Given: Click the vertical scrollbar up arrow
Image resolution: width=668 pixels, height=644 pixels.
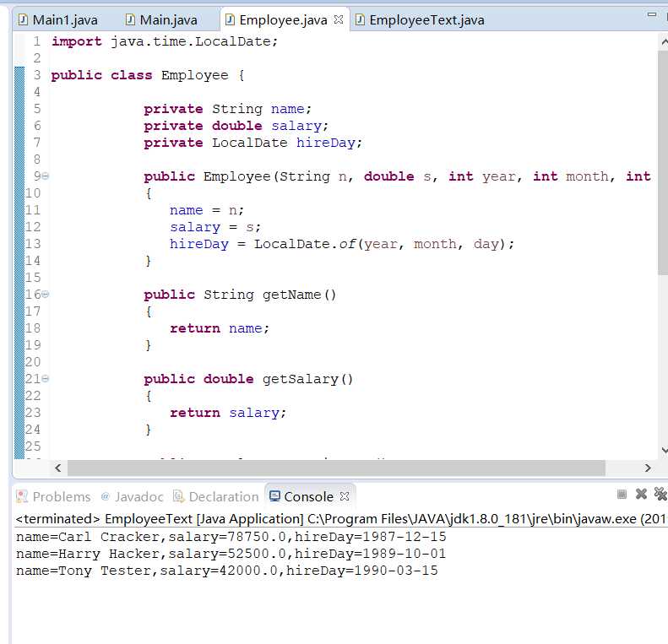Looking at the screenshot, I should 664,41.
